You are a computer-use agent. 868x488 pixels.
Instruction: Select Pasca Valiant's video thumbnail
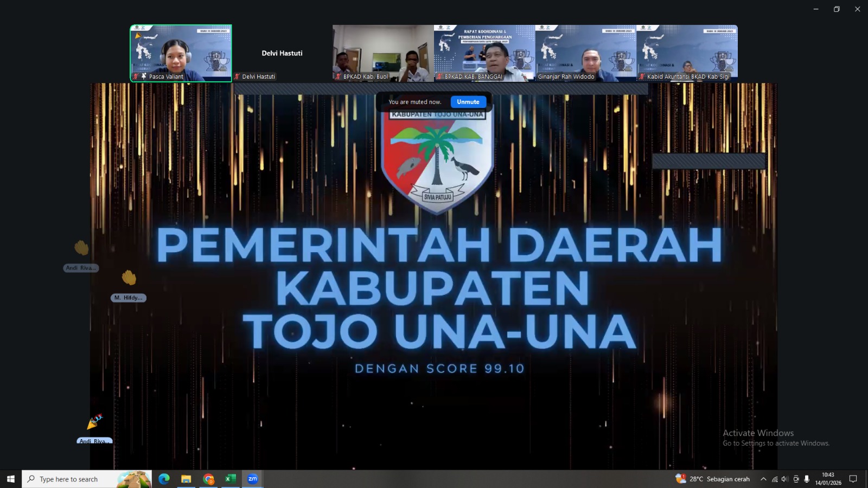[x=181, y=53]
